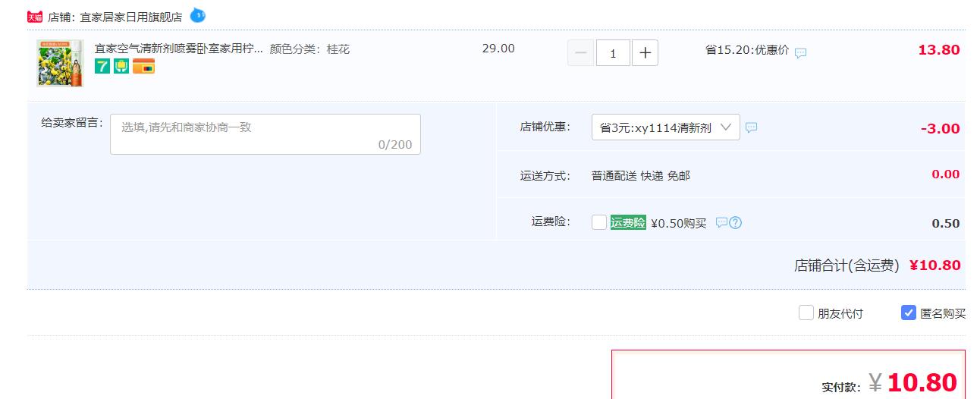Click the 运送方式： label
Screen dimensions: 980x399
point(545,175)
